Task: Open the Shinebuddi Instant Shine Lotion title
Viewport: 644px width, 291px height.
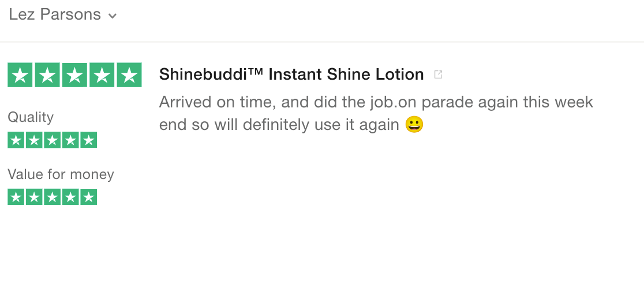Action: (x=291, y=74)
